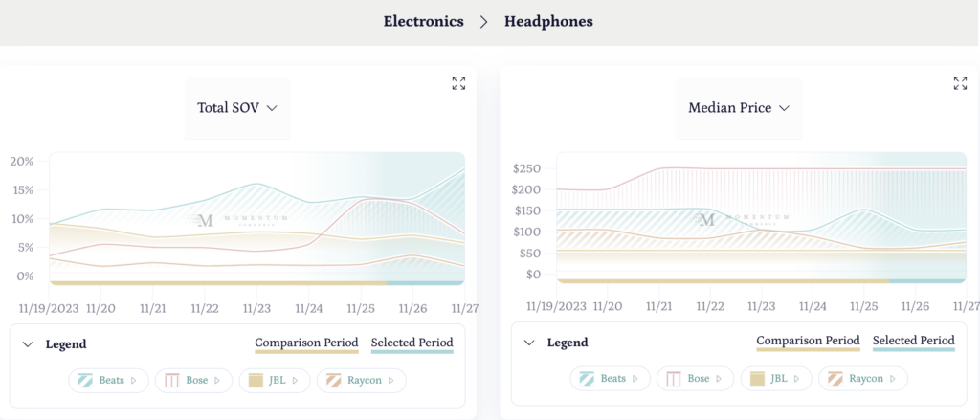Click the Beats pattern icon in SOV legend

pyautogui.click(x=85, y=380)
